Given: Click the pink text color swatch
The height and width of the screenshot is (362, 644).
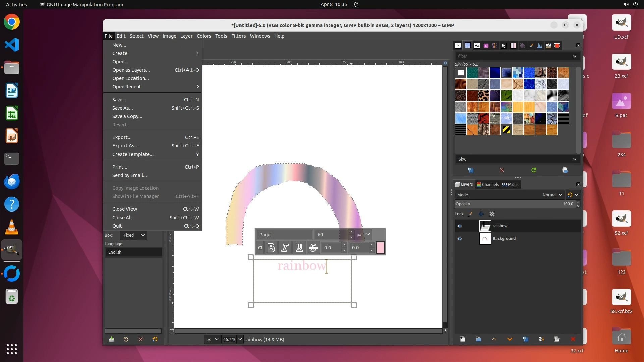Looking at the screenshot, I should coord(380,248).
